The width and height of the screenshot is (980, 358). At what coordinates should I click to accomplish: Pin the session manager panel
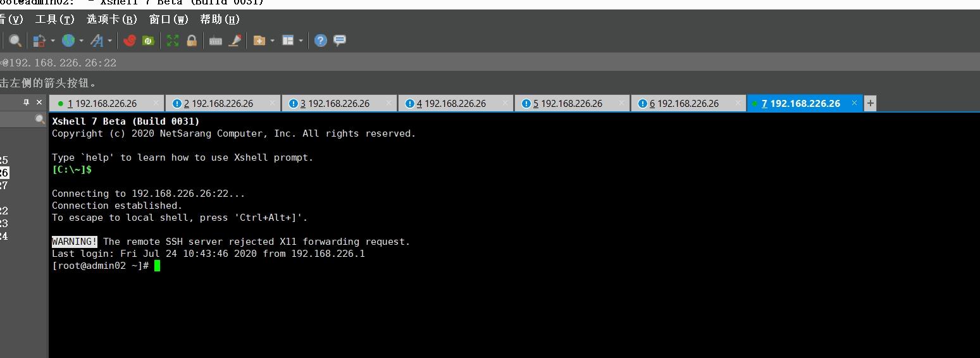[26, 102]
